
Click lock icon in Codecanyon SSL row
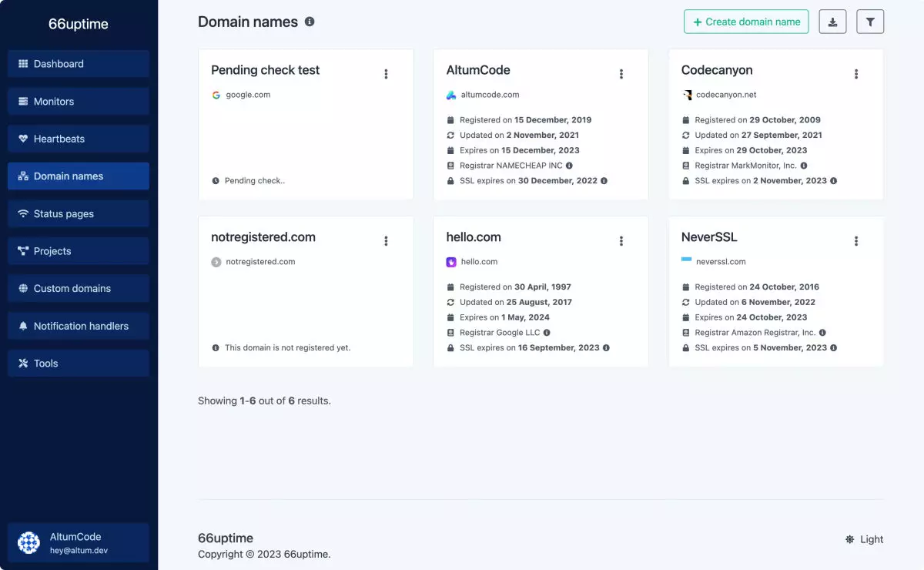pyautogui.click(x=686, y=181)
